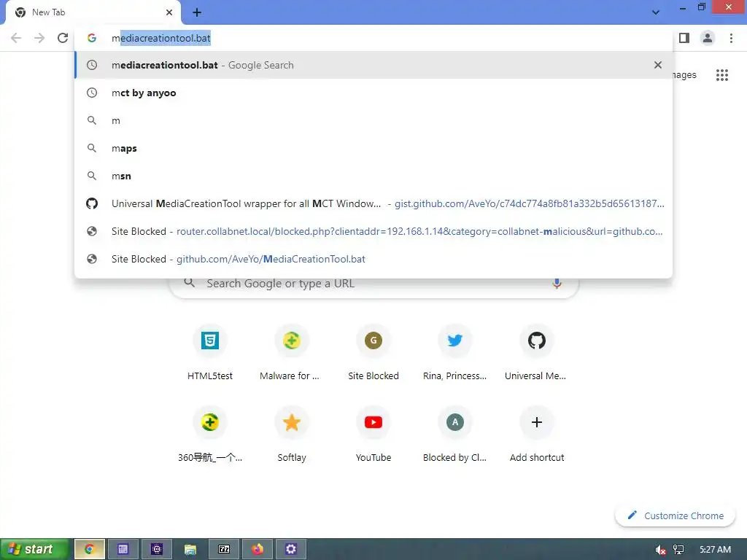This screenshot has width=747, height=560.
Task: Reload the current page
Action: (63, 38)
